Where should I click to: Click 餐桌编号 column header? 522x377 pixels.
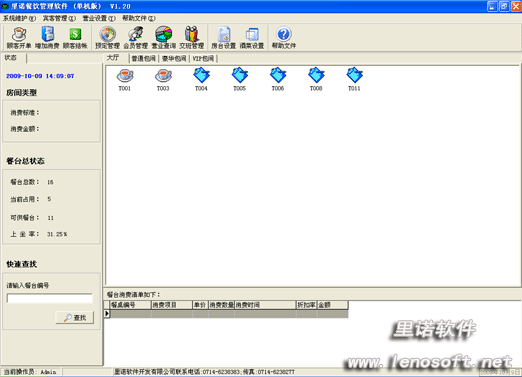pyautogui.click(x=131, y=305)
